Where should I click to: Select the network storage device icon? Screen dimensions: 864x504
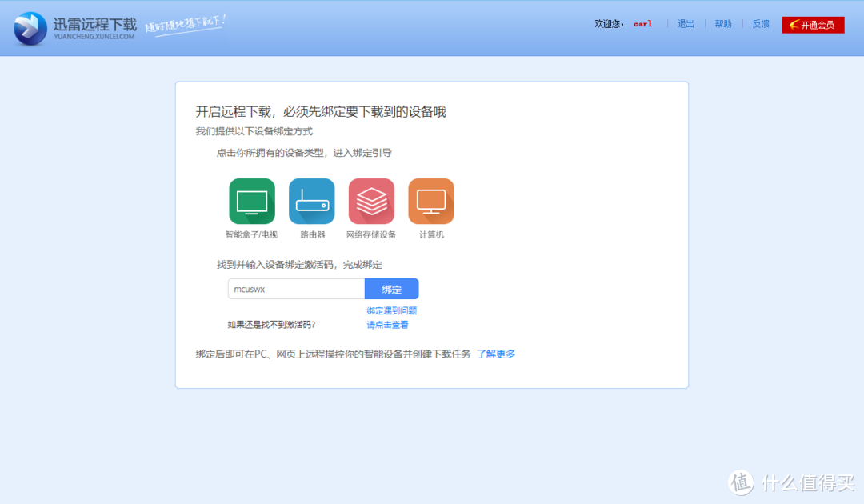[371, 201]
